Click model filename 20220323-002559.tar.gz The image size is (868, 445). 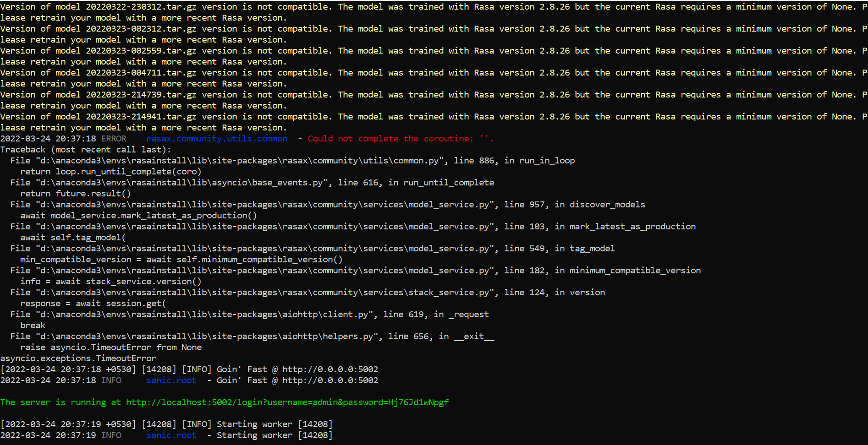pos(141,51)
